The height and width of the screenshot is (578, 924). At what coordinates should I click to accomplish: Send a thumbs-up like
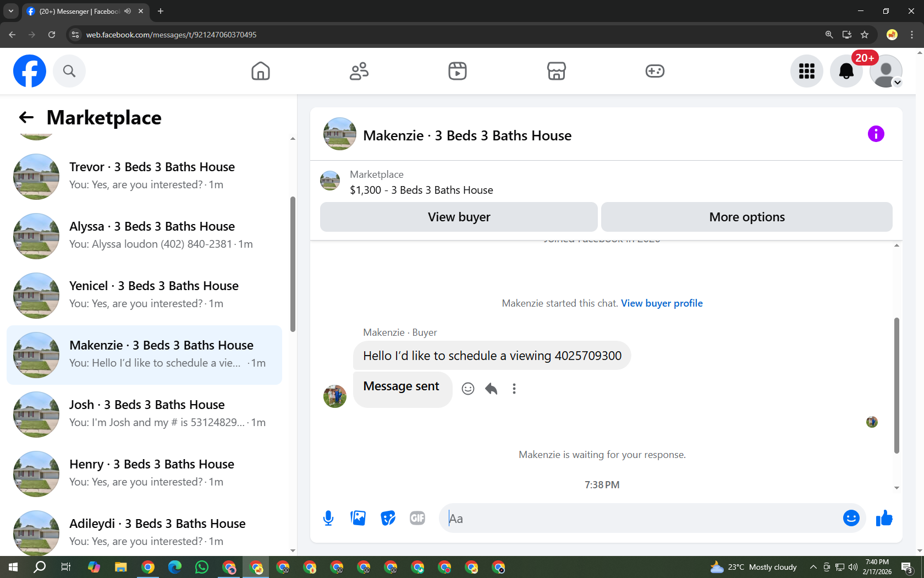point(884,518)
